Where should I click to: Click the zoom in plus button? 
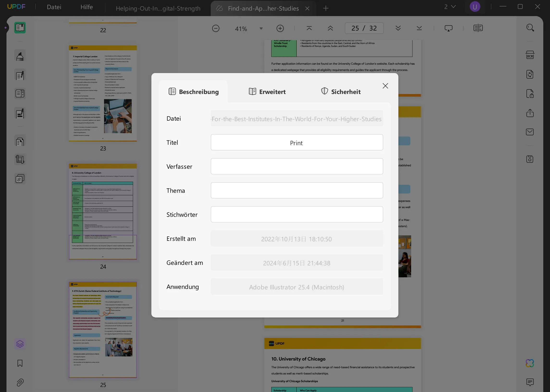pos(280,29)
